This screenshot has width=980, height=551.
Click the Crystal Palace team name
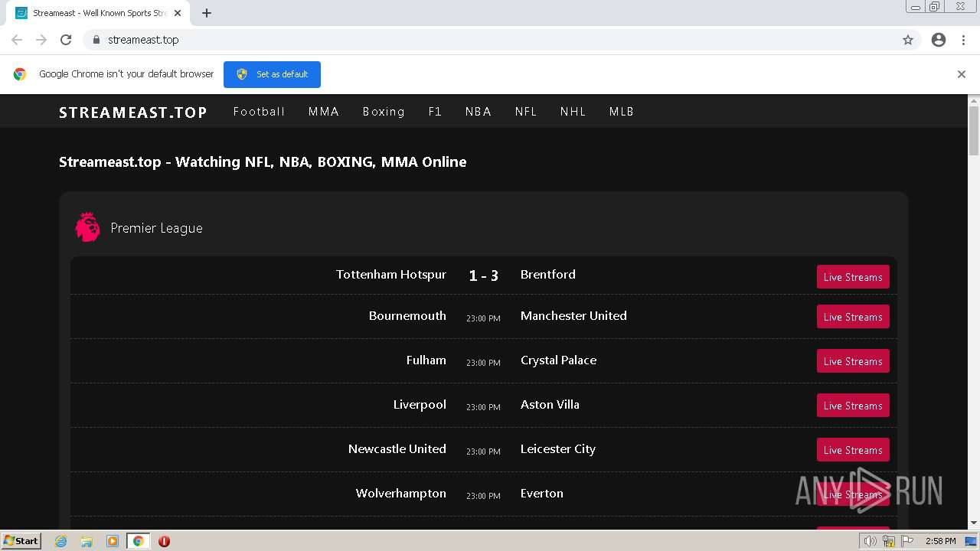(x=558, y=360)
